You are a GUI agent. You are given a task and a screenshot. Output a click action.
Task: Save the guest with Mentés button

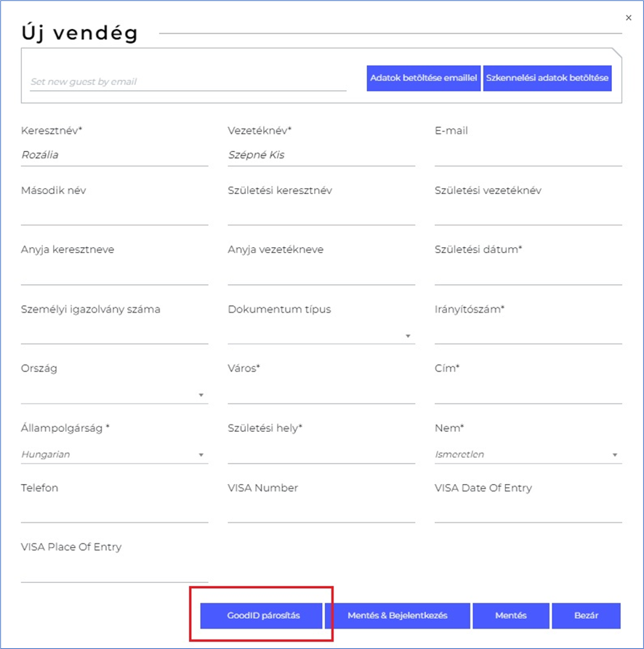click(x=510, y=616)
